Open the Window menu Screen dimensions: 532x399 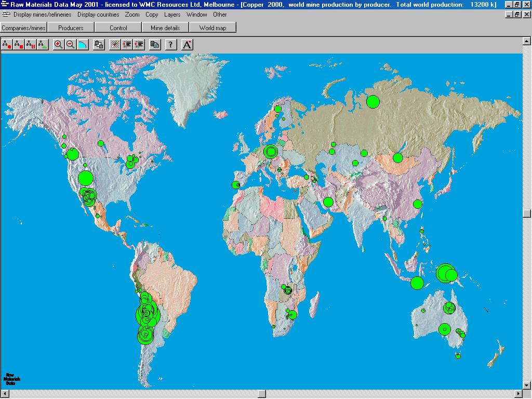(196, 15)
